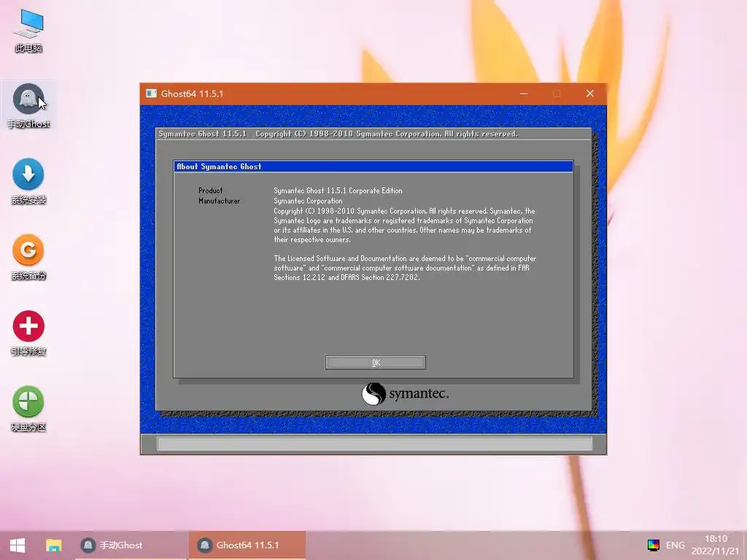
Task: Click 'Symantec Ghost 11.5.1 Corporate Edition' text
Action: pyautogui.click(x=338, y=190)
